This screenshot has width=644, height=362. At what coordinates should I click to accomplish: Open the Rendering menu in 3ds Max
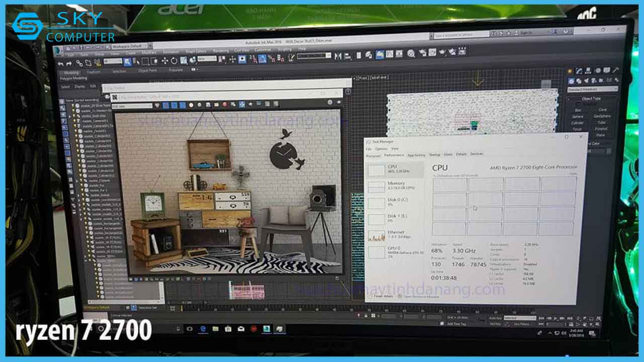(221, 51)
